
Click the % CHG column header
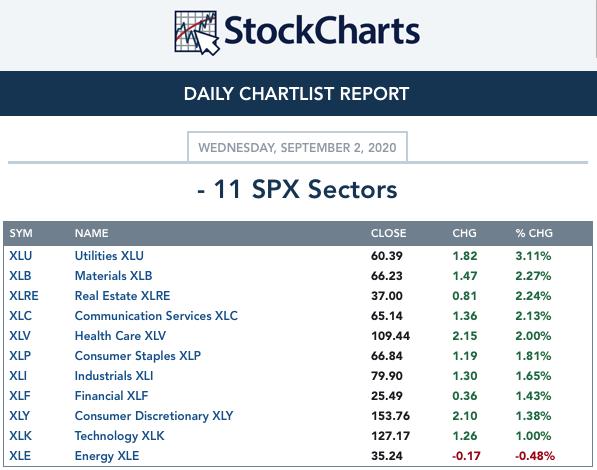point(534,233)
